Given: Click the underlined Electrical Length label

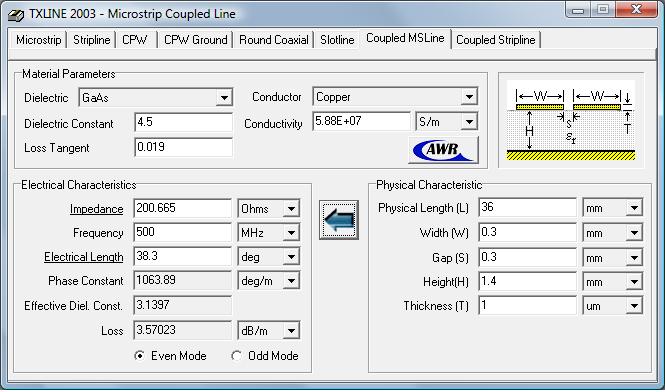Looking at the screenshot, I should click(84, 257).
